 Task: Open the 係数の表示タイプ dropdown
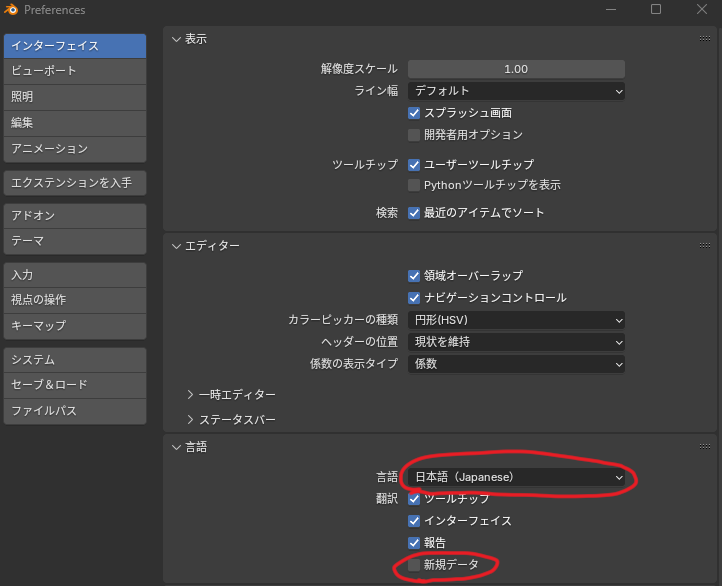tap(516, 364)
